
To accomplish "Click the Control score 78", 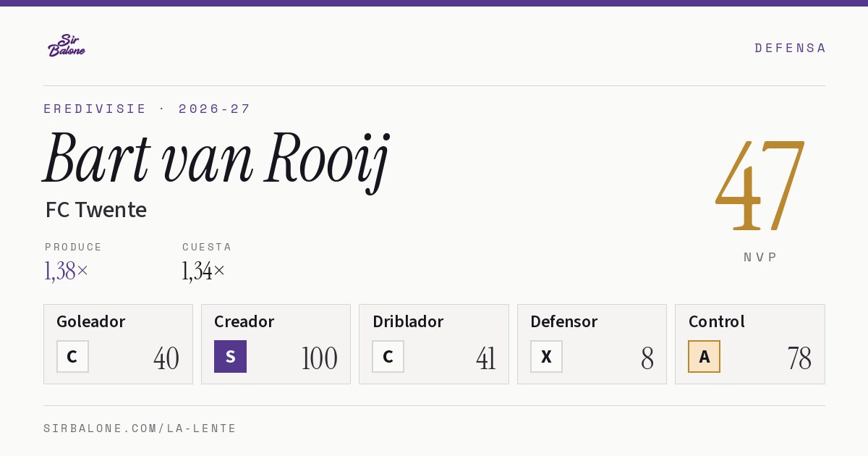I will 799,358.
